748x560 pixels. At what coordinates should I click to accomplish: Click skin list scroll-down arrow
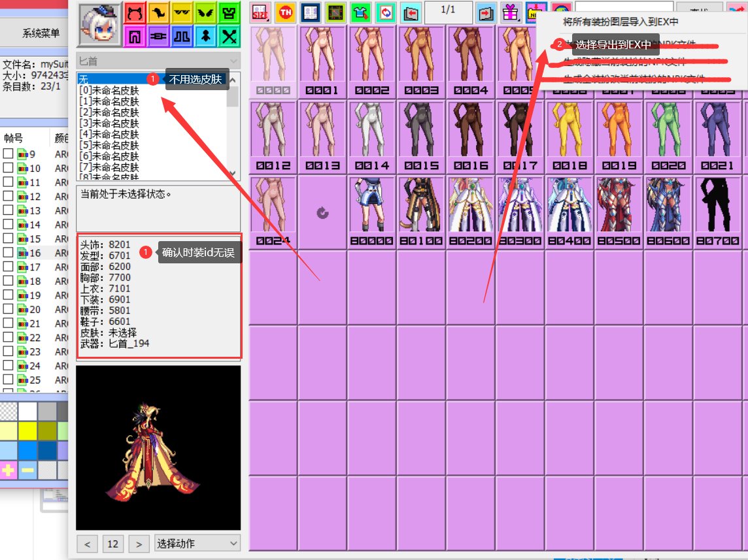[x=233, y=173]
